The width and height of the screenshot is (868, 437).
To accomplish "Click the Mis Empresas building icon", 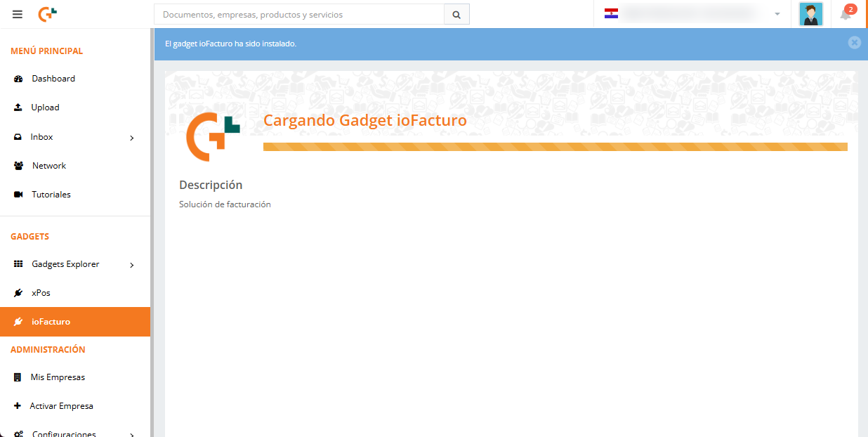I will (x=18, y=377).
